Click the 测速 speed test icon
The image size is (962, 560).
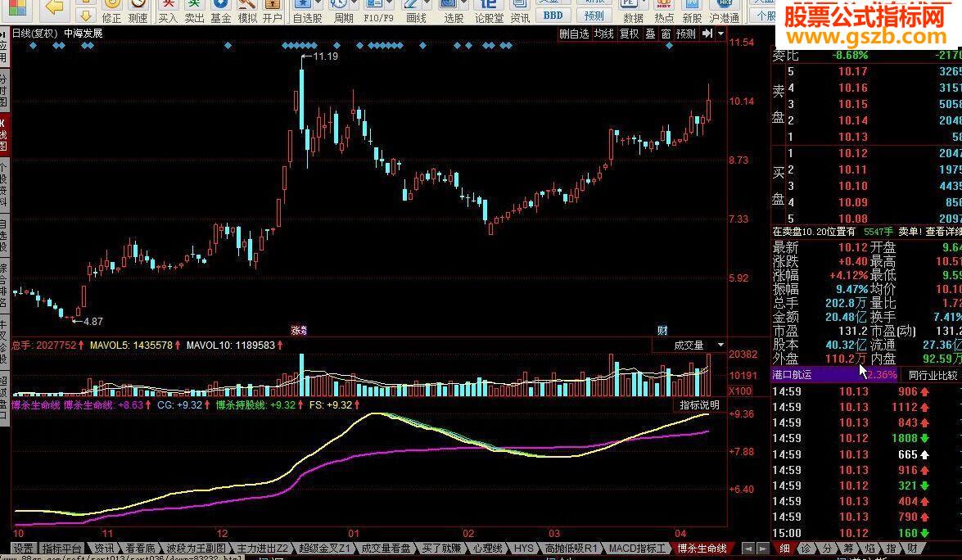(x=138, y=11)
